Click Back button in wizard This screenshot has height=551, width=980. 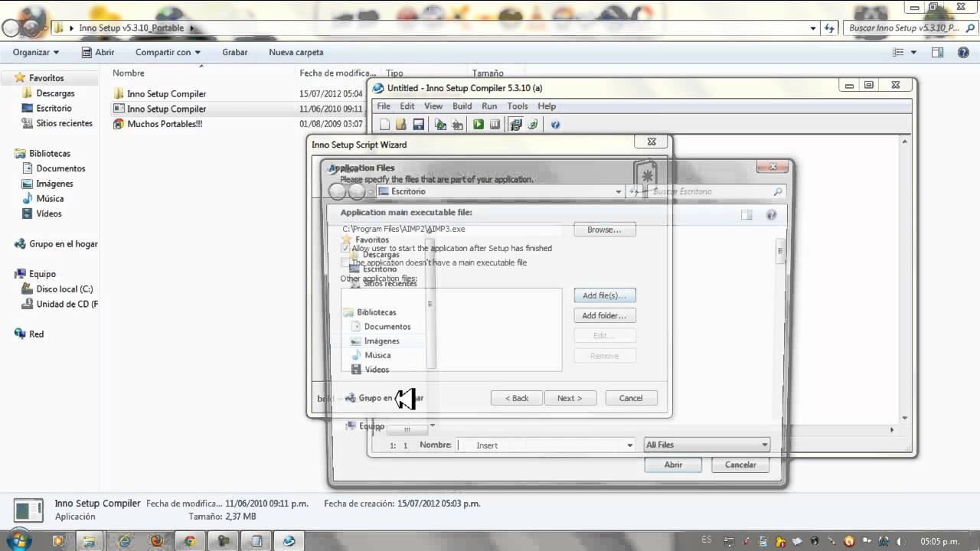click(x=517, y=398)
